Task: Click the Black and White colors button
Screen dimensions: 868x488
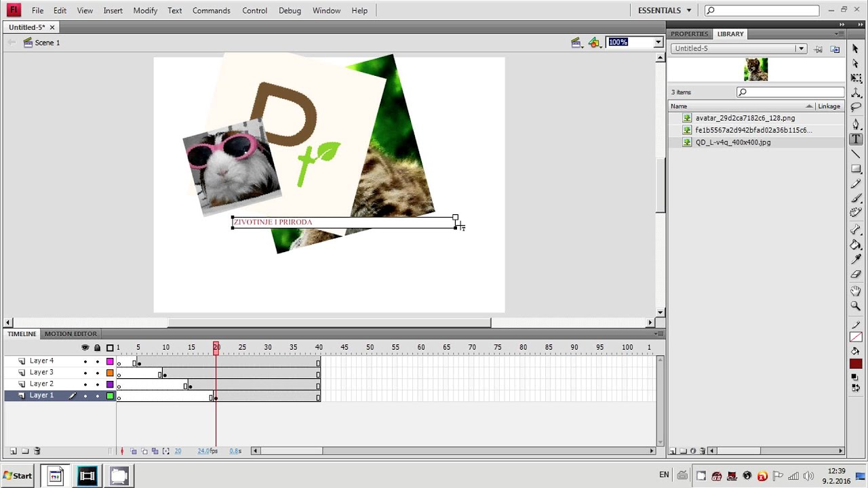Action: pos(855,377)
